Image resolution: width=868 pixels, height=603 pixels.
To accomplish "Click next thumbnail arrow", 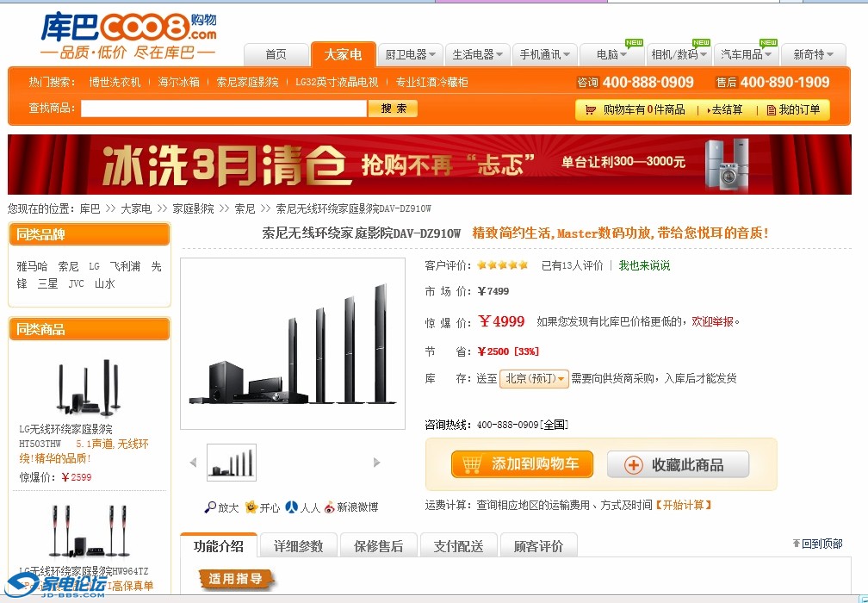I will click(376, 463).
